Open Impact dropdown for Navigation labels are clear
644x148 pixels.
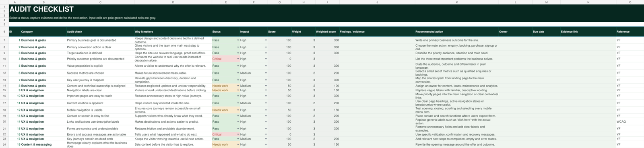point(266,90)
